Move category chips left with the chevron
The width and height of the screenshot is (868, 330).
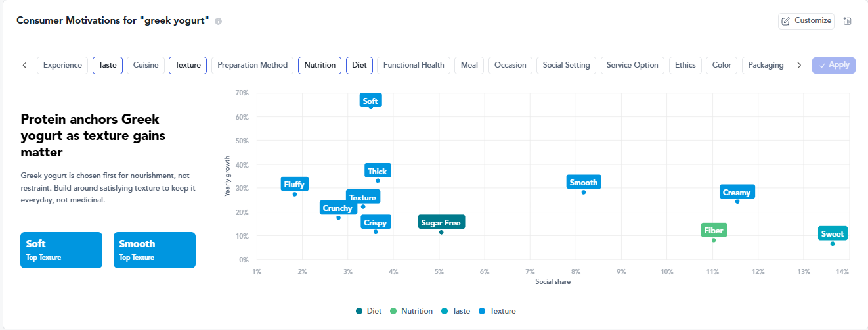tap(24, 65)
